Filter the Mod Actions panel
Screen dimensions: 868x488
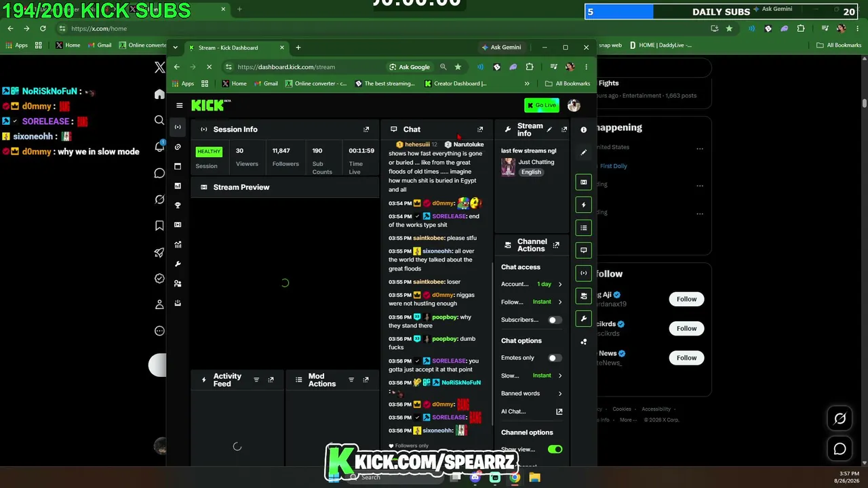[x=351, y=380]
